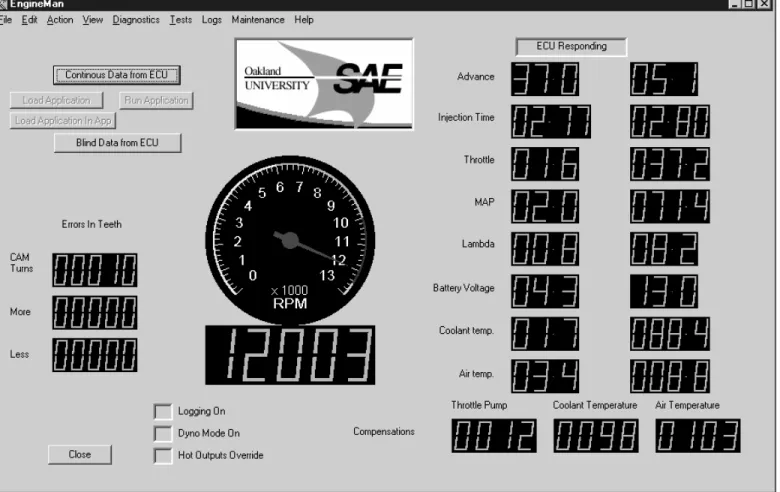Click the ECU Responding status box
Viewport: 780px width, 492px height.
(x=571, y=47)
